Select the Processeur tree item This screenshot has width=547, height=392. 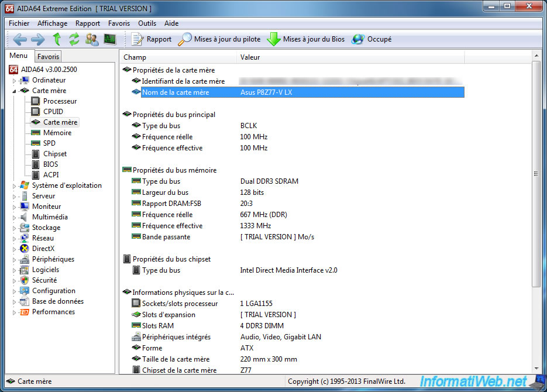(60, 101)
